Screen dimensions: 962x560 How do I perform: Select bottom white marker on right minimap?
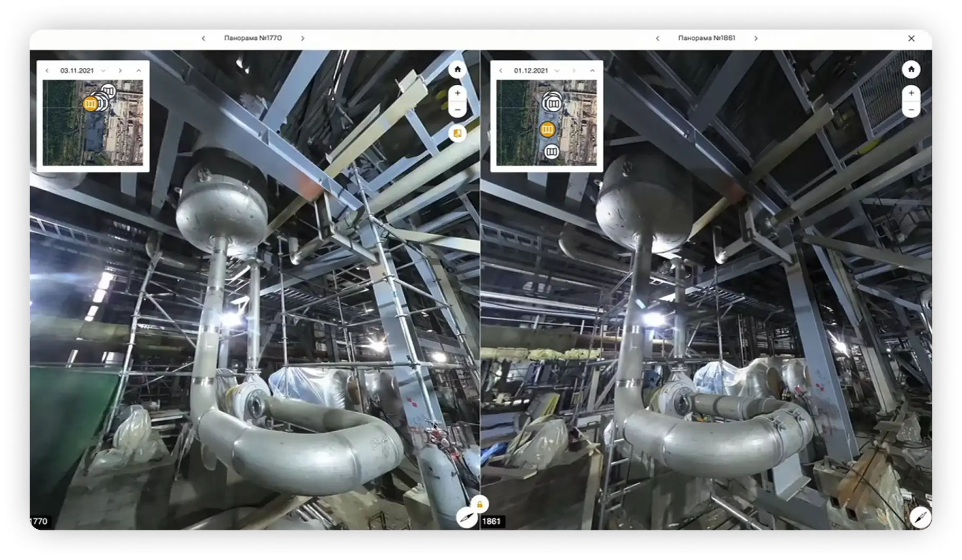pyautogui.click(x=551, y=152)
